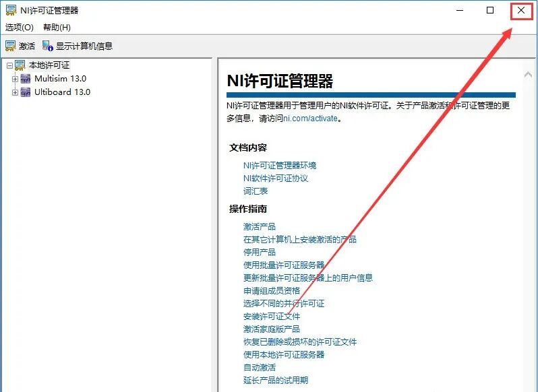Select the 本地许可证 tree item label
This screenshot has width=538, height=392.
[49, 65]
